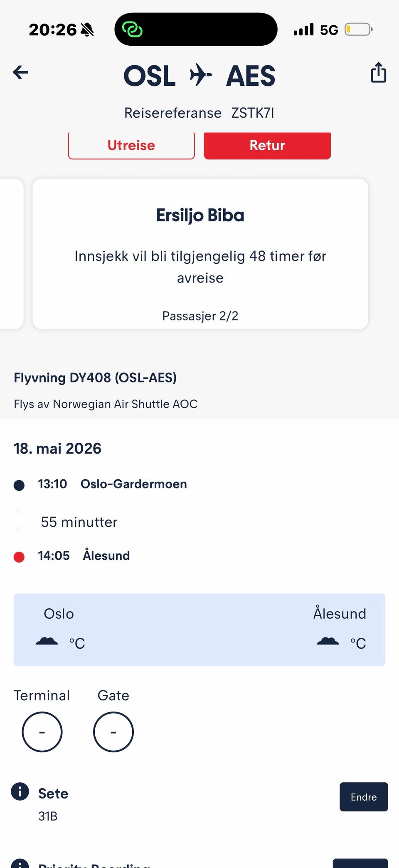399x868 pixels.
Task: Tap the red Ålesund arrival dot
Action: point(19,557)
